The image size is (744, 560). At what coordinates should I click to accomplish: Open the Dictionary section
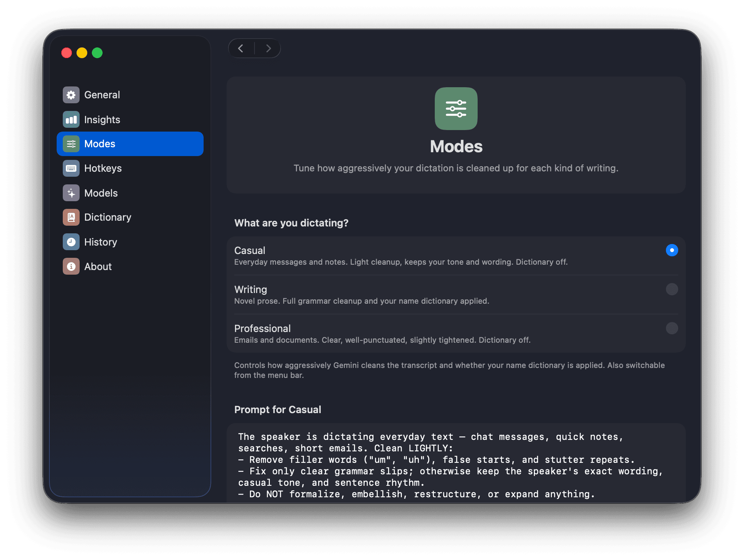(x=130, y=217)
